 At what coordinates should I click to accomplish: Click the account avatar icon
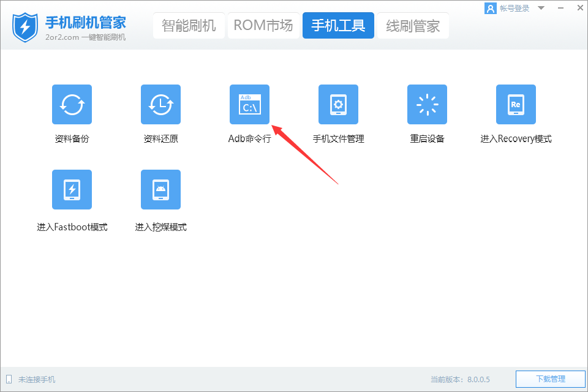point(490,9)
